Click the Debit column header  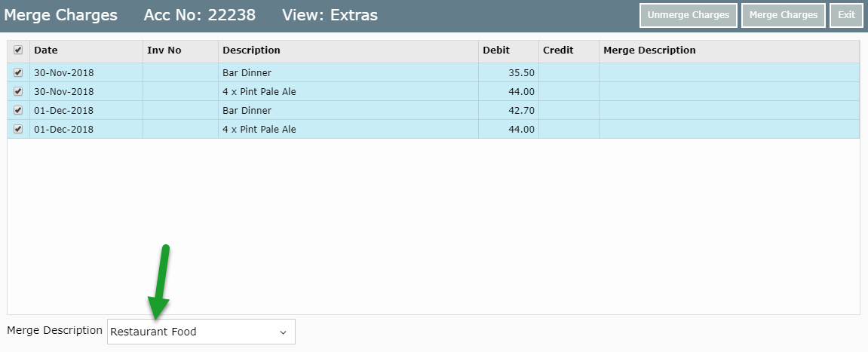pyautogui.click(x=496, y=51)
